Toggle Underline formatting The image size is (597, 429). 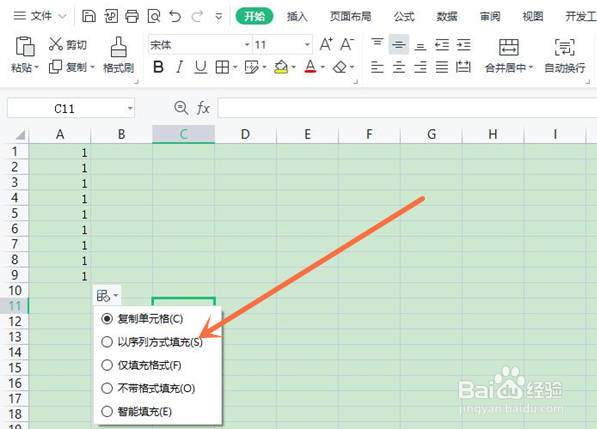click(x=201, y=67)
